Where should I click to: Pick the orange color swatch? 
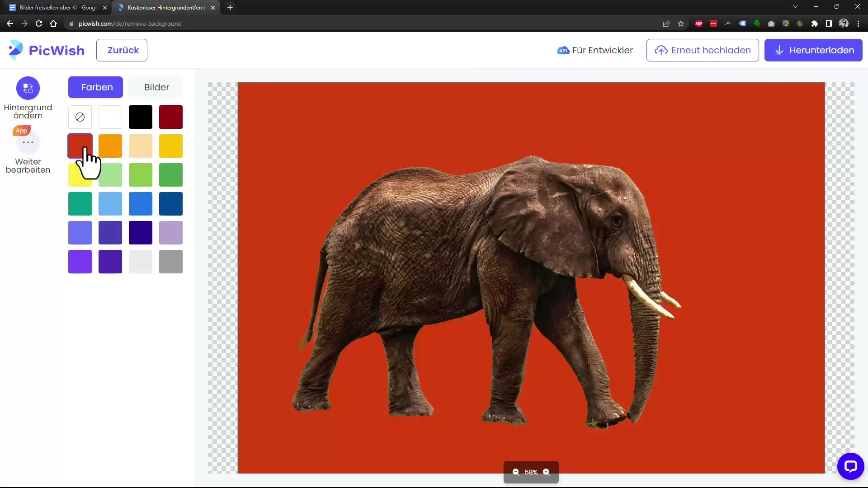110,146
